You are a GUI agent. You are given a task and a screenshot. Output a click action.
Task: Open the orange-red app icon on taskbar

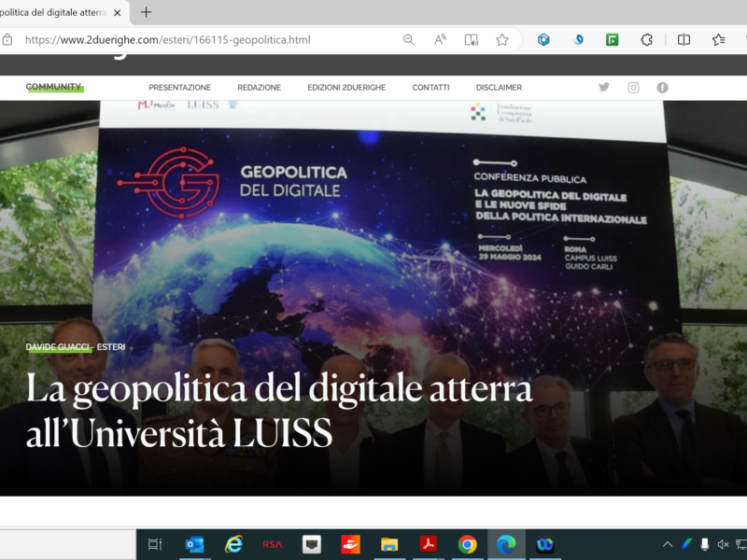coord(351,544)
